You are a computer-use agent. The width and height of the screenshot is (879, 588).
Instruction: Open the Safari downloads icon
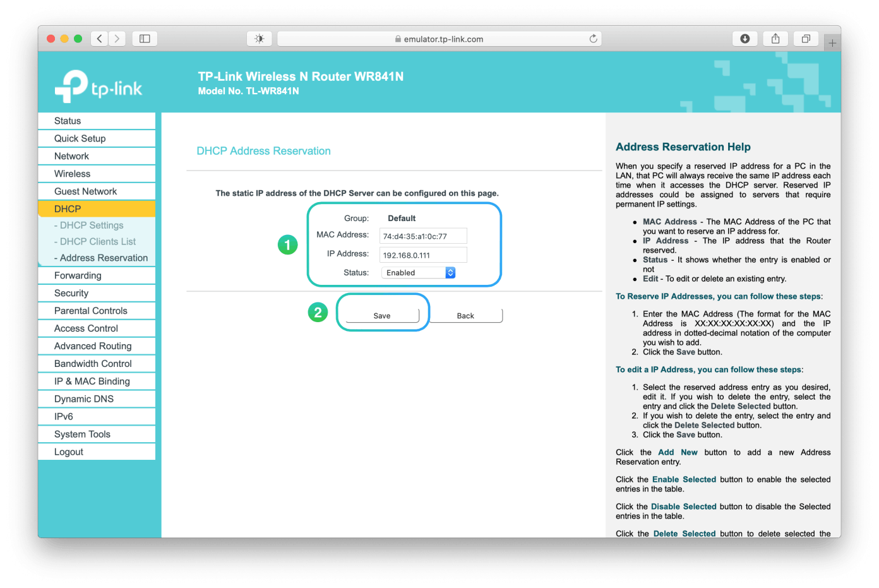tap(745, 39)
